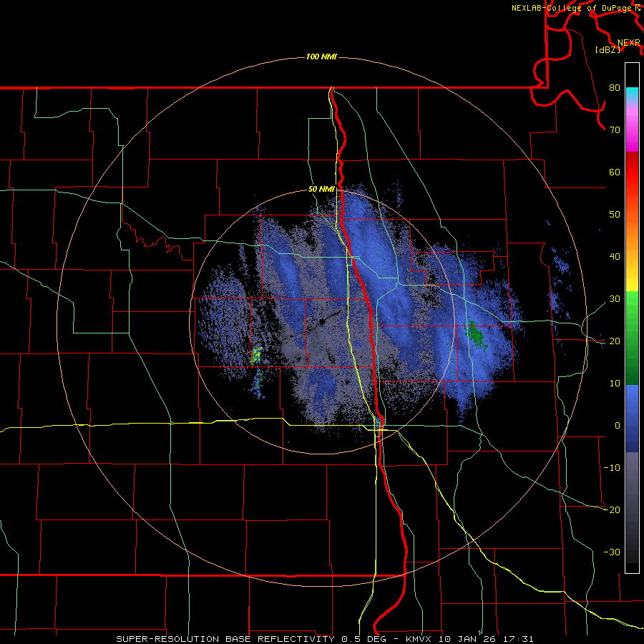Click the 0 value on the dBZ scale
The height and width of the screenshot is (644, 644).
tap(618, 426)
